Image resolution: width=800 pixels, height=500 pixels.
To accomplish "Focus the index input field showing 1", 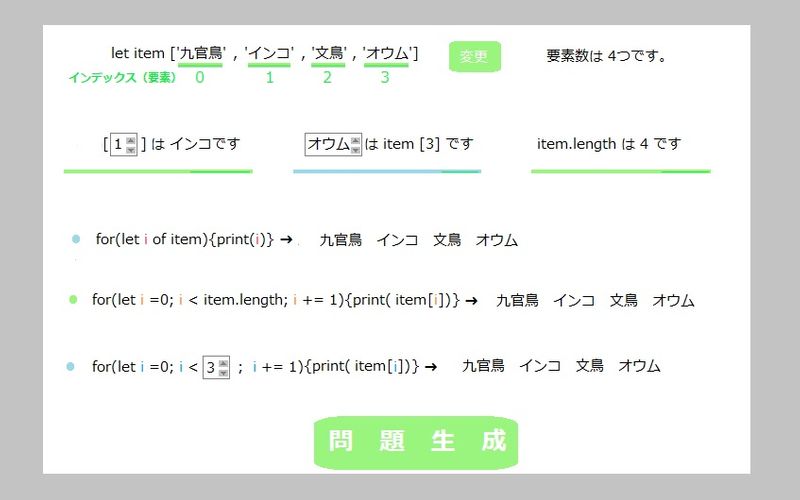I will point(118,144).
